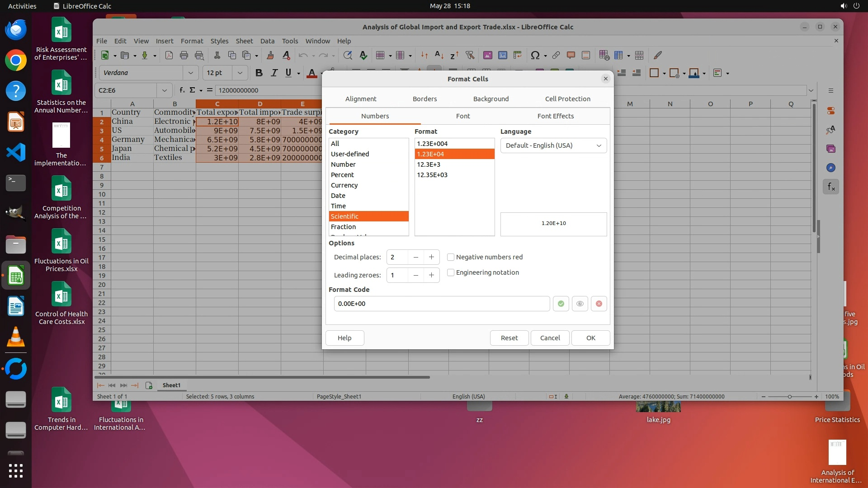Click red Remove format code icon

(x=599, y=304)
